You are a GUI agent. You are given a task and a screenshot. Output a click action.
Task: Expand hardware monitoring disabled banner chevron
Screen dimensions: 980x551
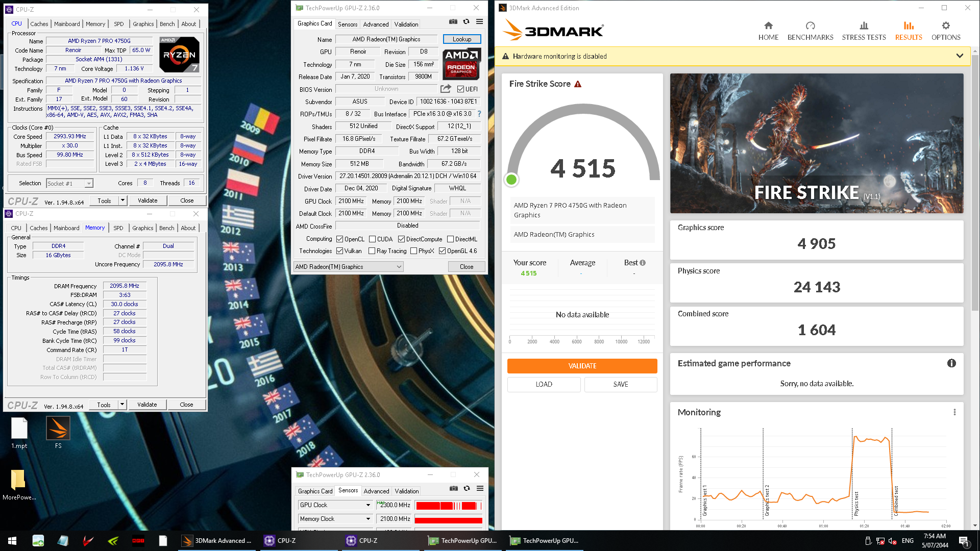pyautogui.click(x=960, y=56)
